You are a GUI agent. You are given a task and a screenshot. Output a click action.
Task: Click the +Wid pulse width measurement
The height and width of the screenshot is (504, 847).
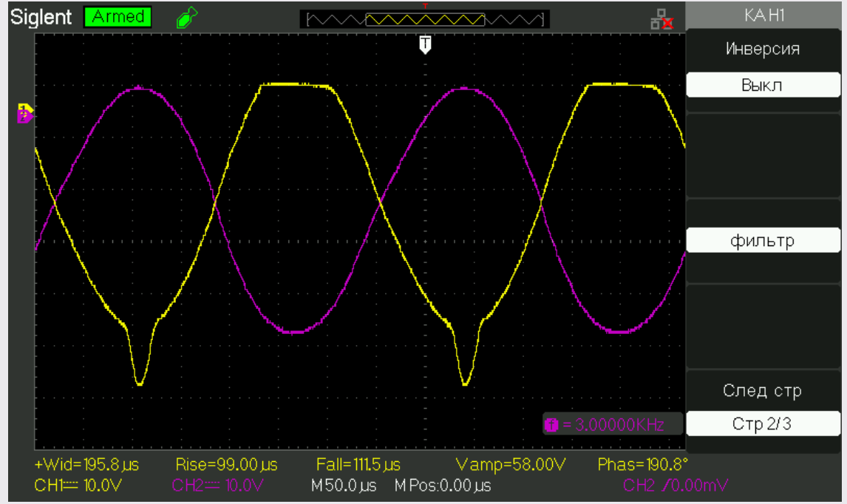(x=86, y=465)
